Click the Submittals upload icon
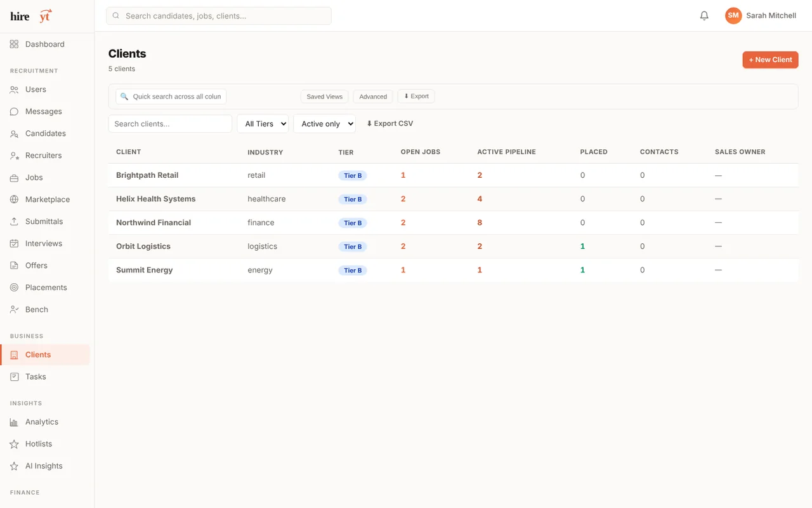The height and width of the screenshot is (508, 812). click(14, 222)
